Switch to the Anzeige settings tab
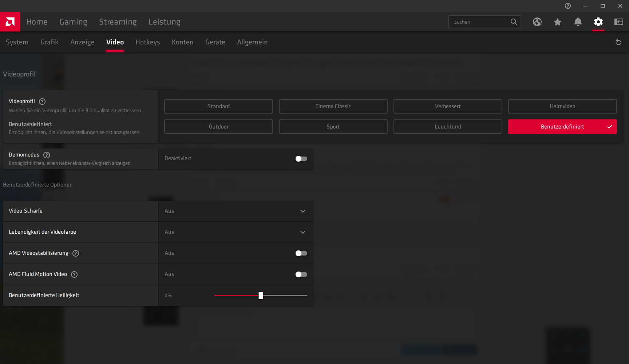 [x=82, y=42]
